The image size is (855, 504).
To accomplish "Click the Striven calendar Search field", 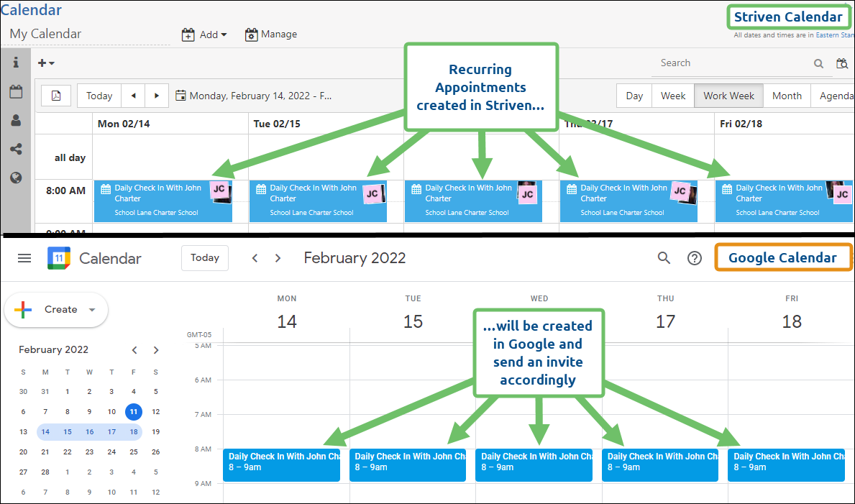I will tap(733, 63).
